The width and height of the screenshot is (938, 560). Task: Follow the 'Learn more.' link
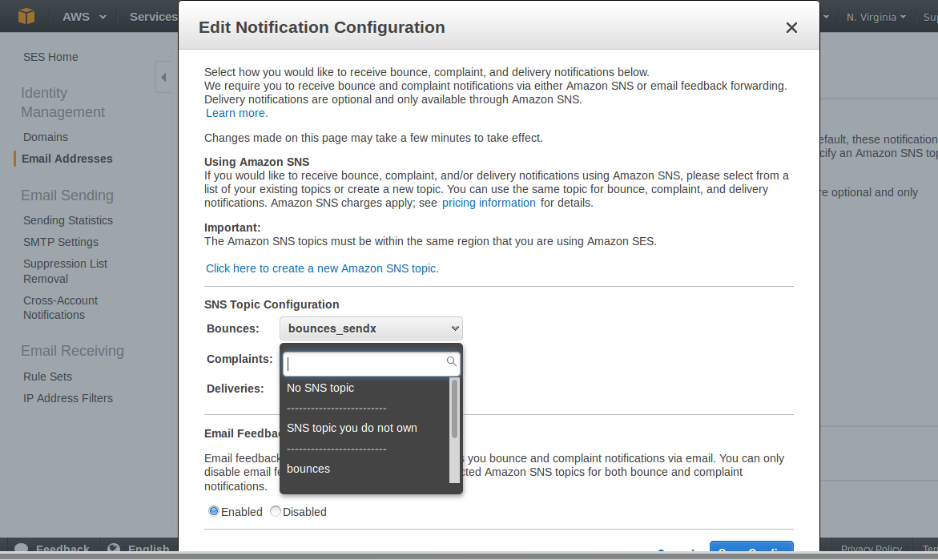(237, 113)
